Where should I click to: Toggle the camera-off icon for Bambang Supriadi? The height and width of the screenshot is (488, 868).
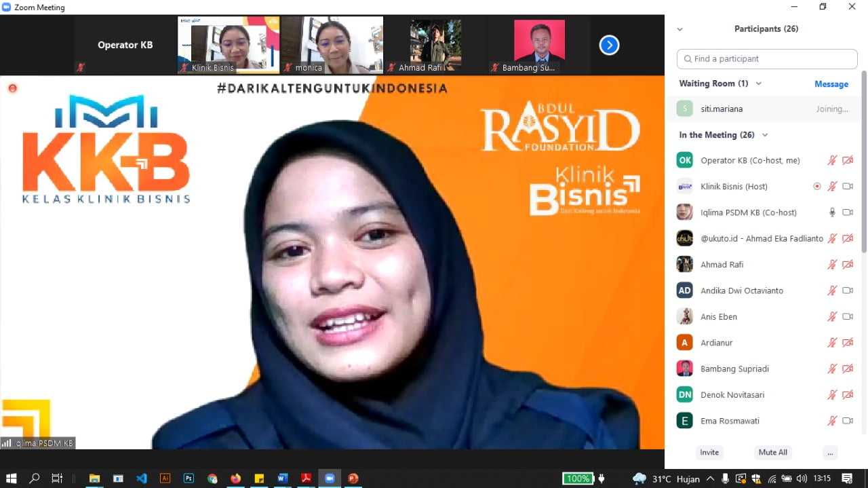click(x=847, y=369)
